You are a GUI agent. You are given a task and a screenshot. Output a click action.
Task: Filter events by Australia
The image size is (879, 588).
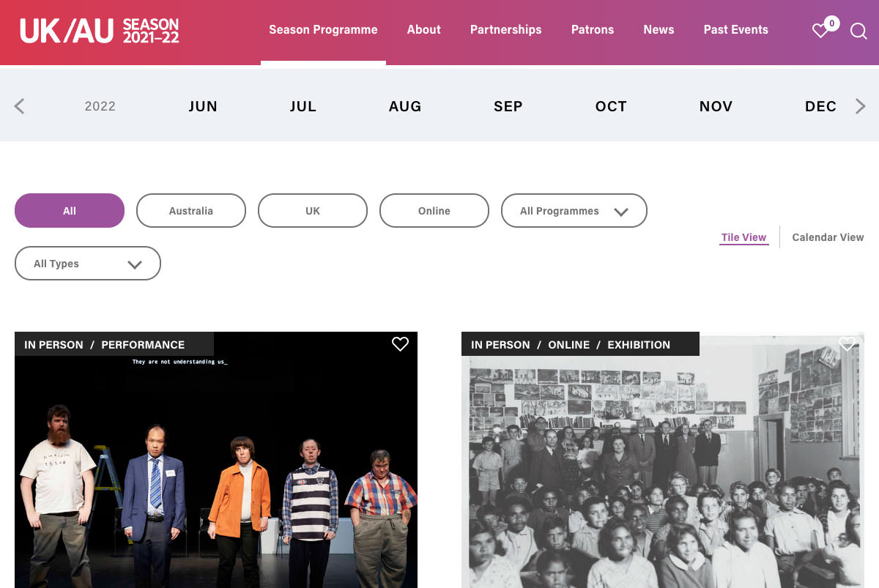click(191, 211)
